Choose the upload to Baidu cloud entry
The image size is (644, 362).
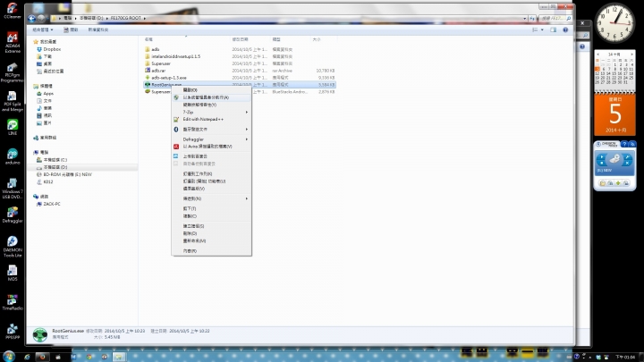coord(211,156)
